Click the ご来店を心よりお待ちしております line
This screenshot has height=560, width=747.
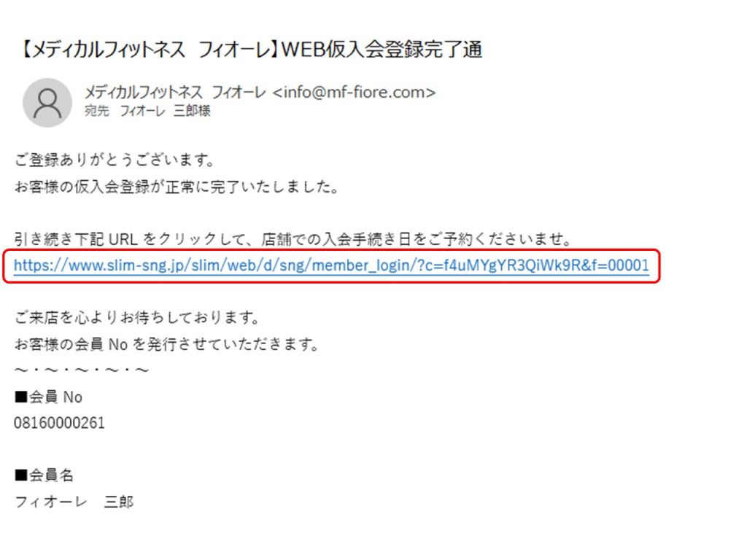(136, 317)
